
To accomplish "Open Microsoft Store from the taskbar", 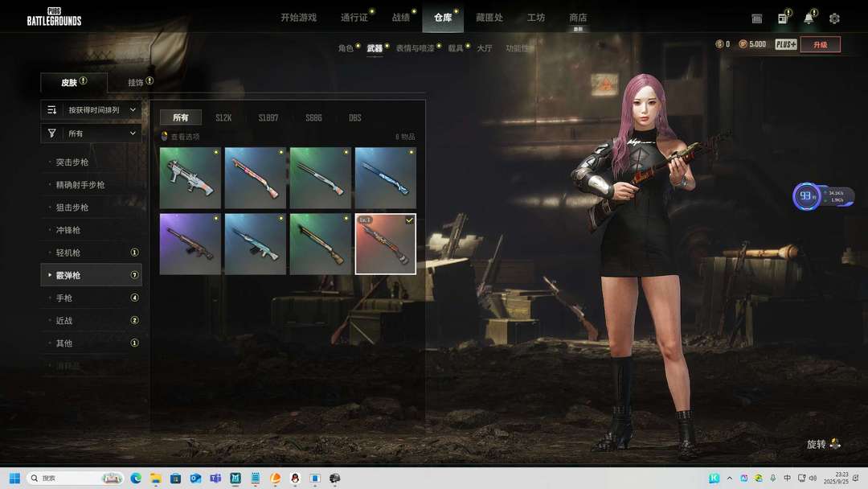I will coord(175,478).
